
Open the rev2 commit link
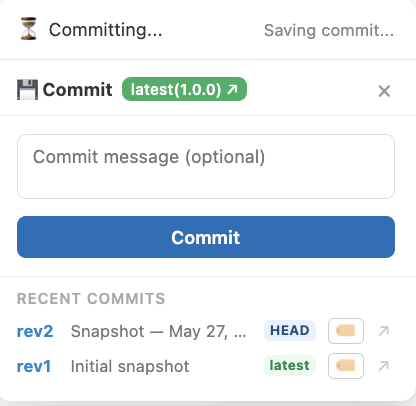35,331
